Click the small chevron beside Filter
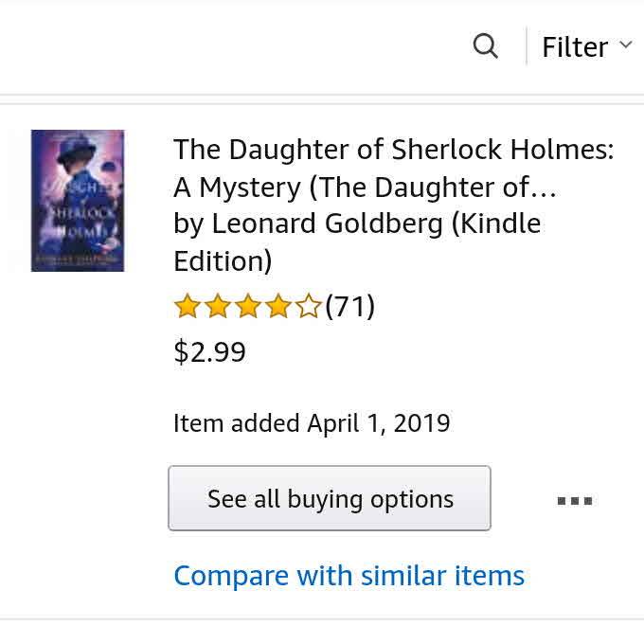644x644 pixels. [625, 45]
